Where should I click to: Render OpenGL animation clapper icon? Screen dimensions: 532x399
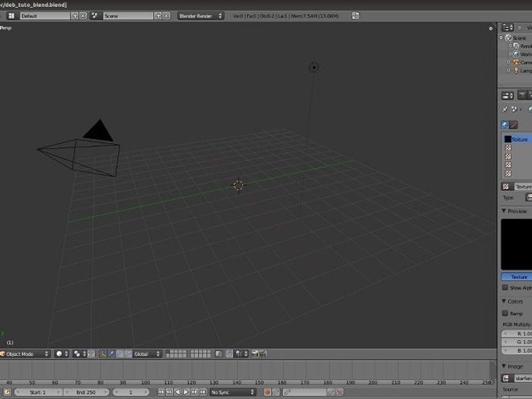pos(263,354)
